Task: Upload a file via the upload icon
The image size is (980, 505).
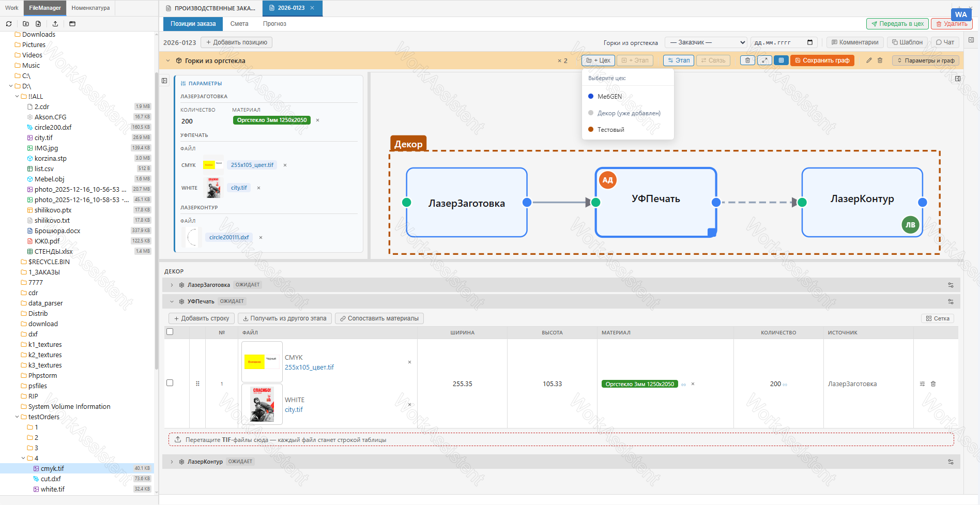Action: click(x=55, y=24)
